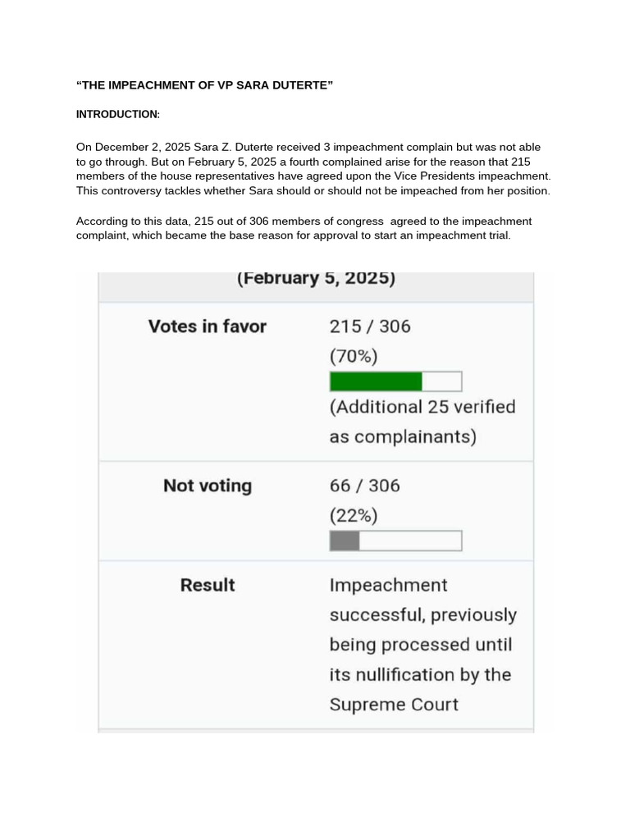
Task: Click the "Supreme Court" text in result
Action: (394, 705)
